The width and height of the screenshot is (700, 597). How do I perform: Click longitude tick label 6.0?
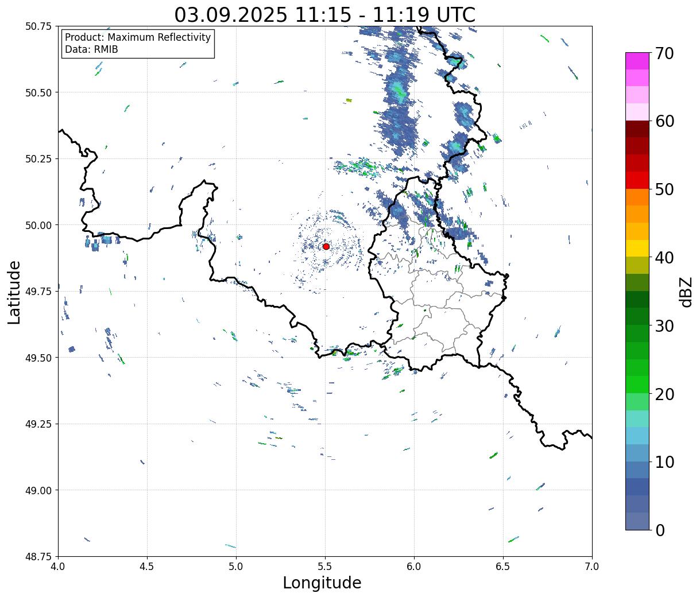[414, 567]
